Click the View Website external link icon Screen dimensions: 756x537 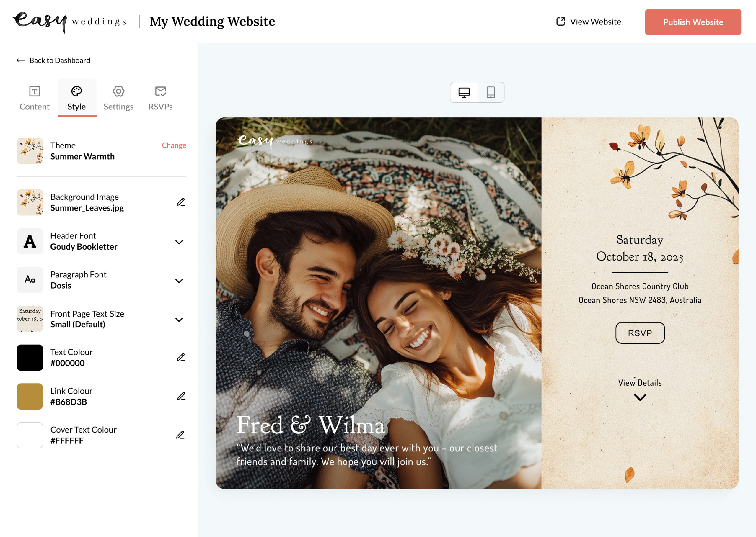point(560,22)
